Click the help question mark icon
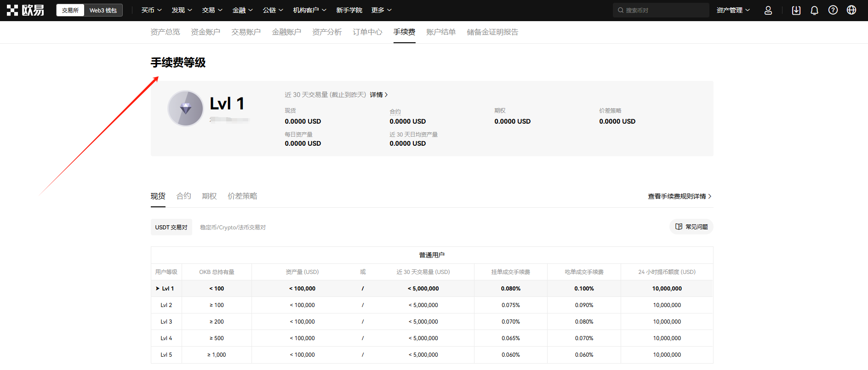The height and width of the screenshot is (370, 868). [x=833, y=10]
